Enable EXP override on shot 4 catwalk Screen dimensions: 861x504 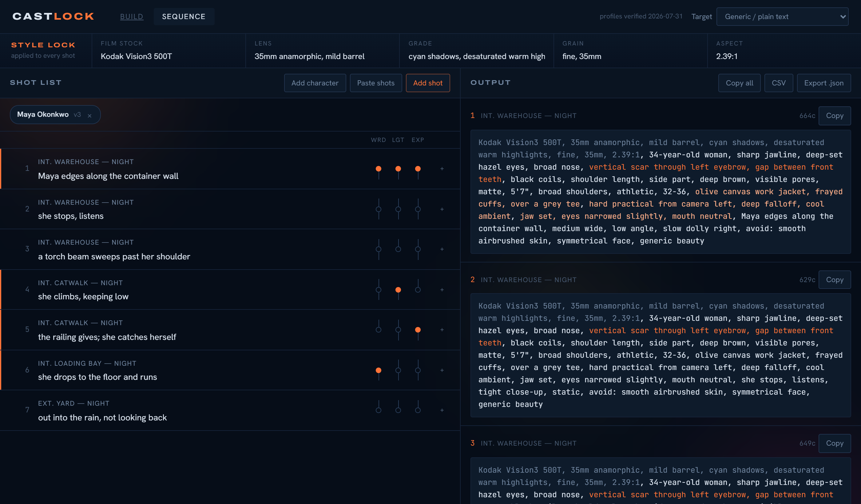click(x=418, y=289)
